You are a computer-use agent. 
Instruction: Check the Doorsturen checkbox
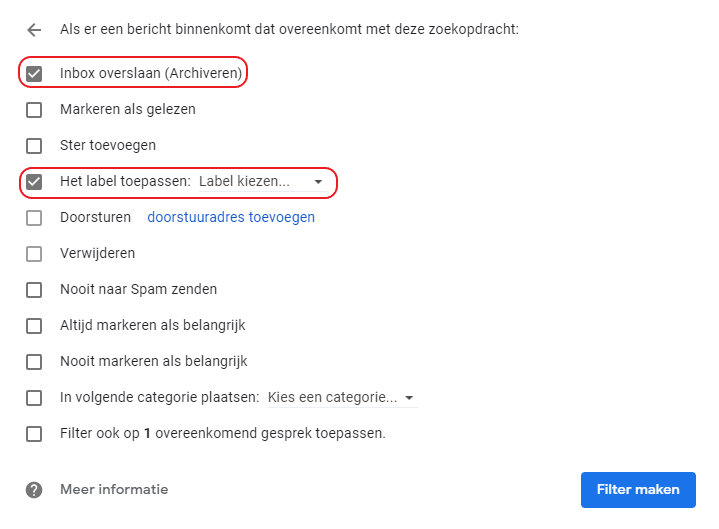point(35,218)
